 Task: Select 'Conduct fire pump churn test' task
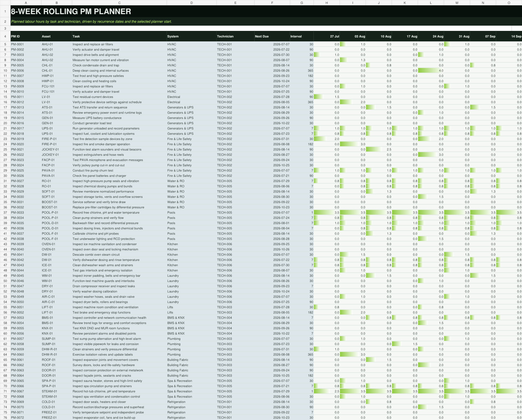(119, 171)
